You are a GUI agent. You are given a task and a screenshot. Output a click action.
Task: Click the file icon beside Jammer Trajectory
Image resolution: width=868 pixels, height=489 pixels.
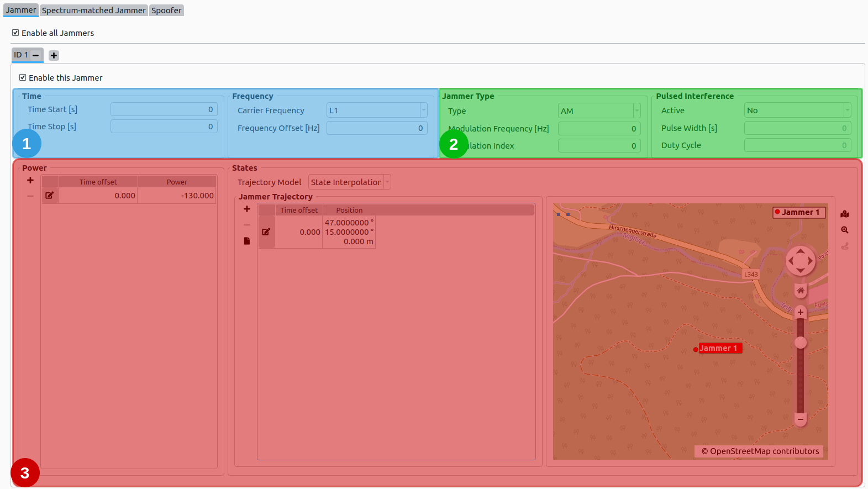point(247,241)
